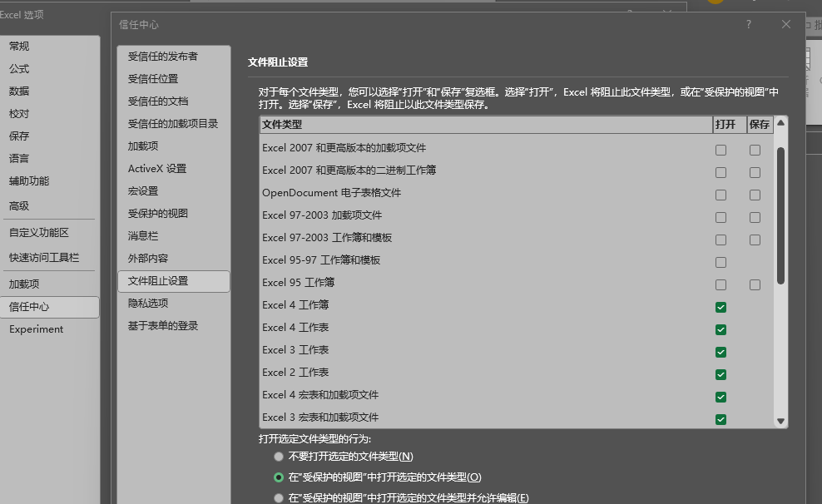Image resolution: width=822 pixels, height=504 pixels.
Task: Check 打开 for Excel 2007 加载项文件
Action: point(720,151)
